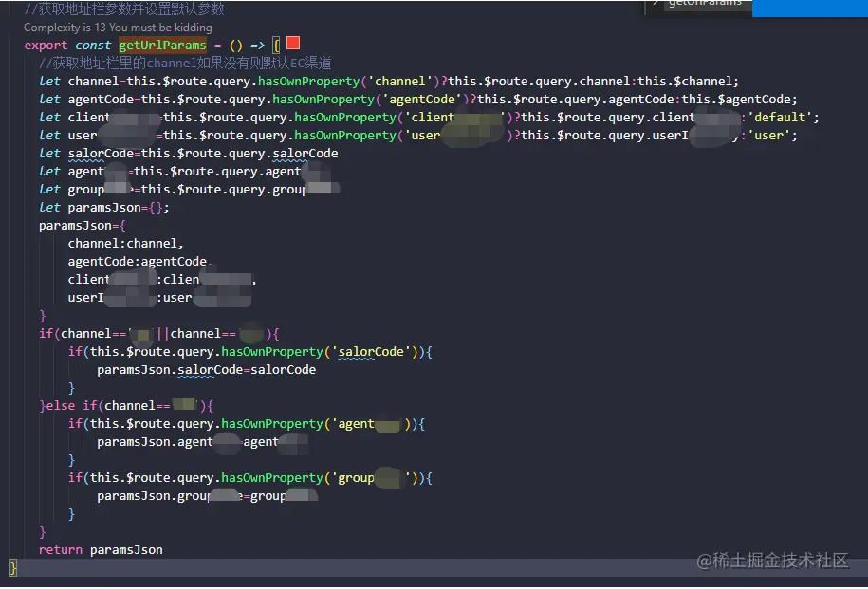Click the 'paramsJson.agent…' assignment line
The height and width of the screenshot is (589, 868).
pyautogui.click(x=203, y=441)
